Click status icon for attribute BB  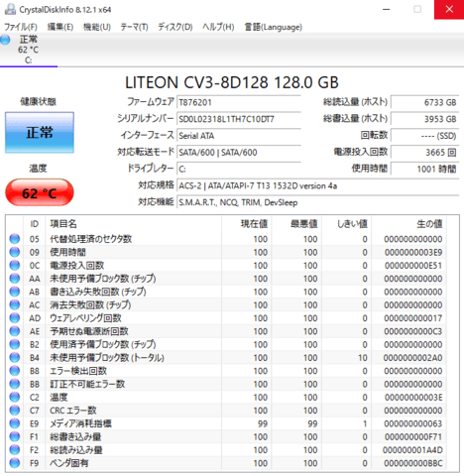15,384
